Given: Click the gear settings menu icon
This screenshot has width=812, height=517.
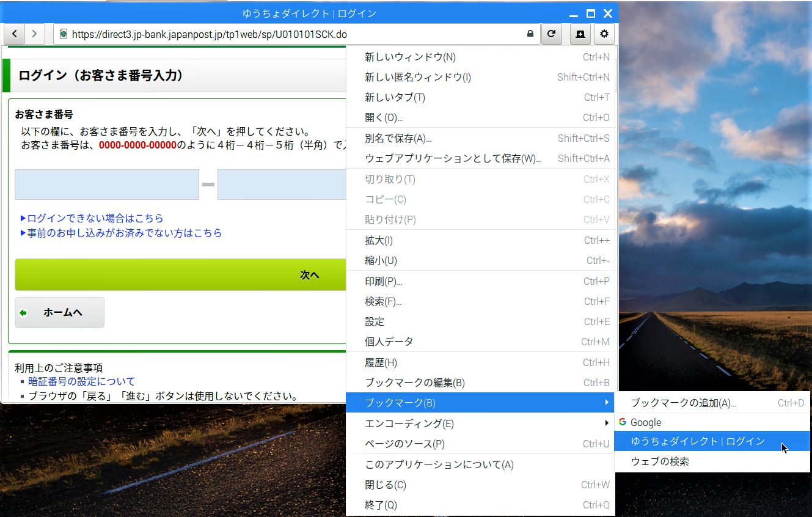Looking at the screenshot, I should pyautogui.click(x=604, y=34).
